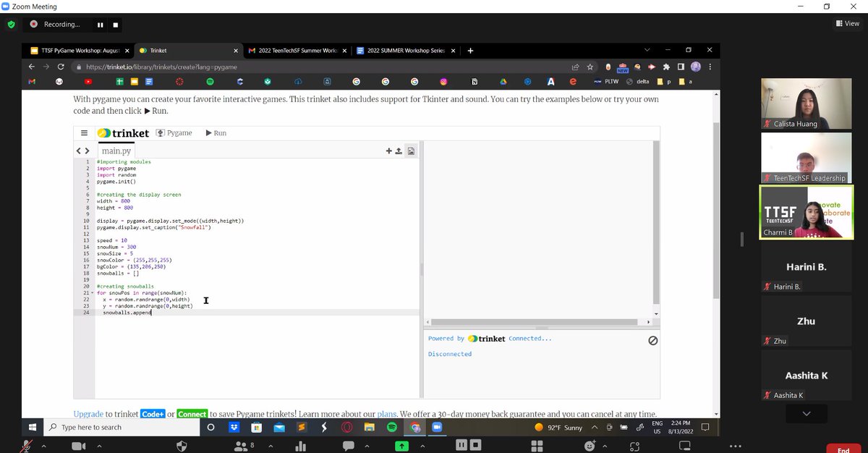Click the Windows Start button

32,427
